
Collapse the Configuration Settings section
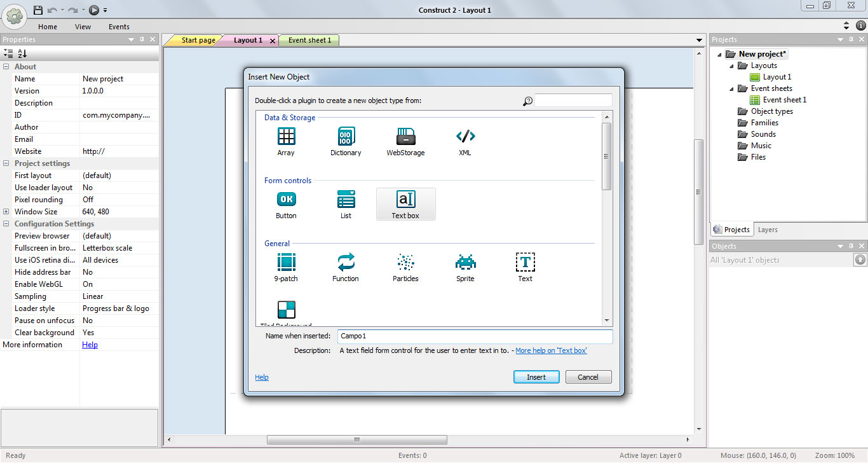(x=6, y=224)
